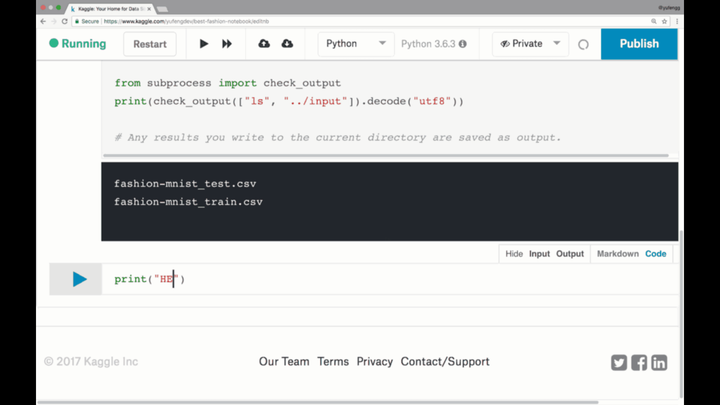Open the browser three-dot menu
This screenshot has height=405, width=720.
[x=677, y=21]
